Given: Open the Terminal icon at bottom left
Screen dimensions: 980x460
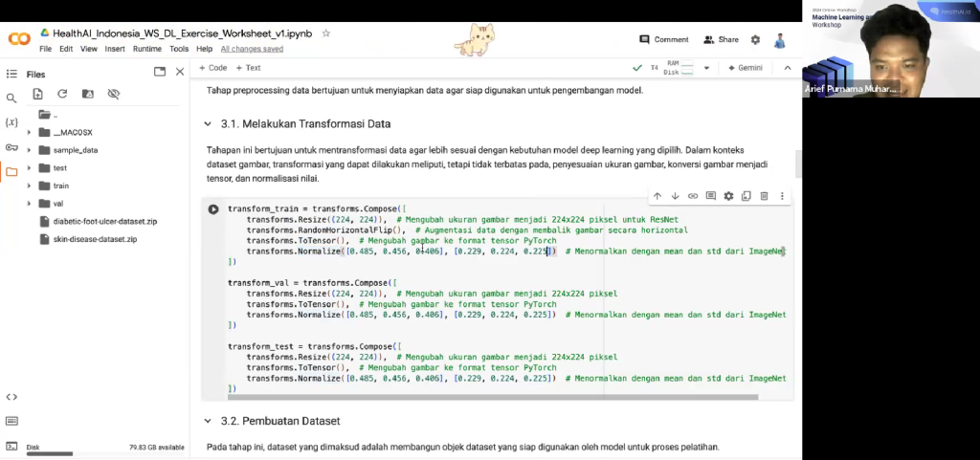Looking at the screenshot, I should (x=11, y=446).
